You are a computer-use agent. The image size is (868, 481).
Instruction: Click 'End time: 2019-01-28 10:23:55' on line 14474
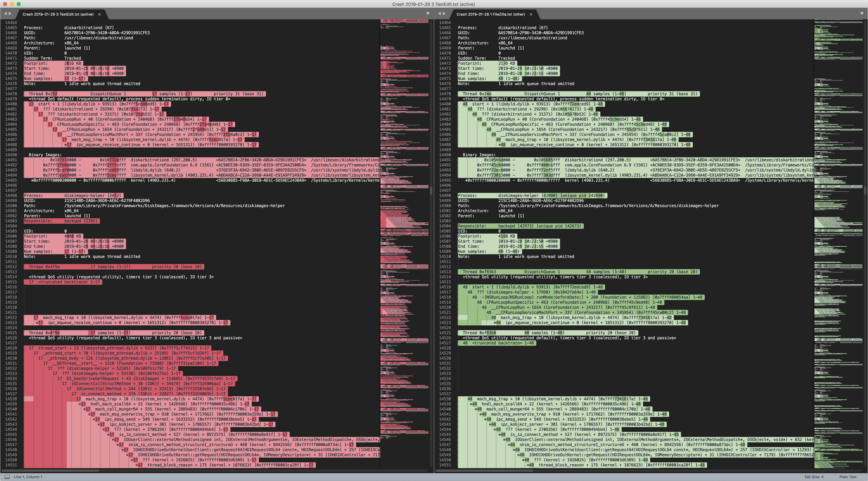click(x=509, y=73)
